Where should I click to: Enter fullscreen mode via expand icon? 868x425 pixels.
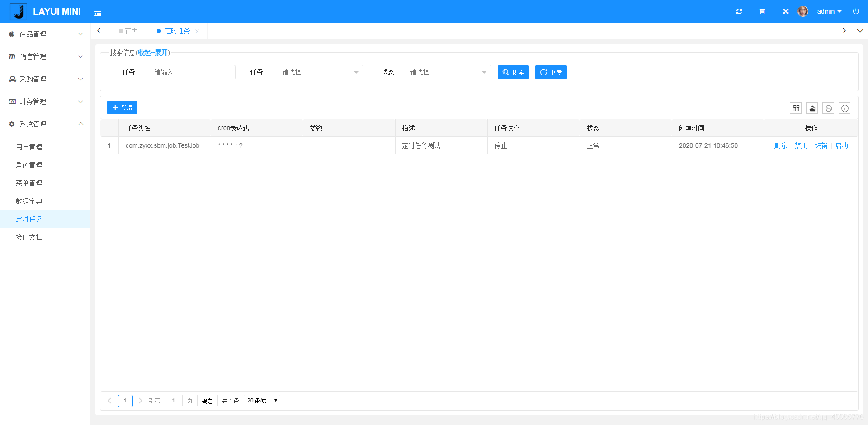tap(785, 11)
